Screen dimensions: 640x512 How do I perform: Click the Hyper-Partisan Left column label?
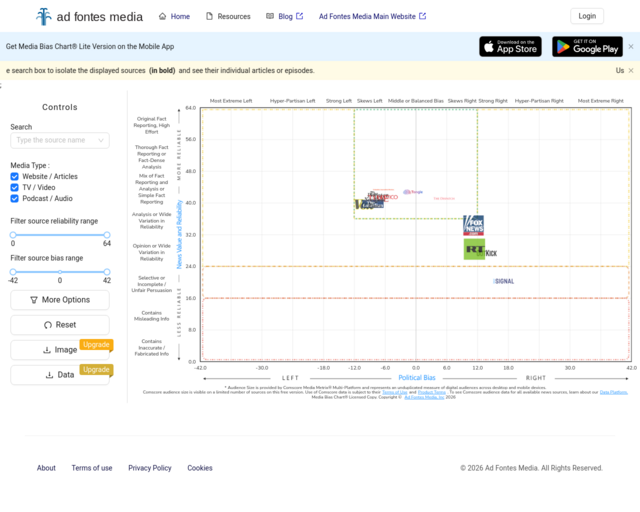[293, 101]
